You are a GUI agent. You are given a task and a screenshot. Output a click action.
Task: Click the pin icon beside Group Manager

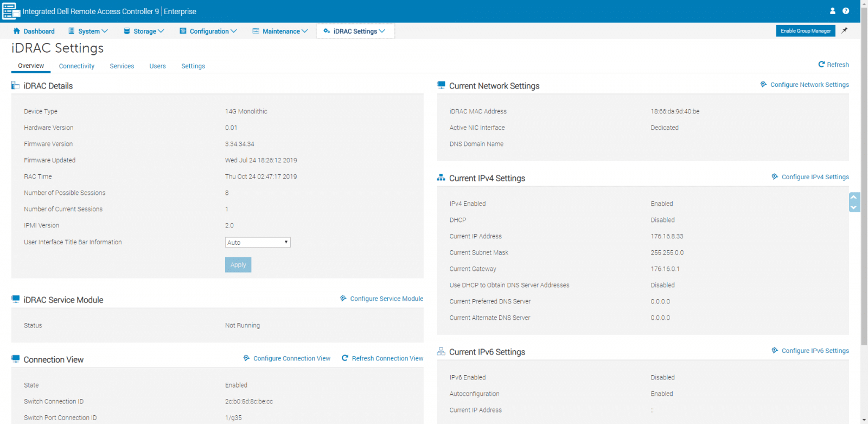845,31
